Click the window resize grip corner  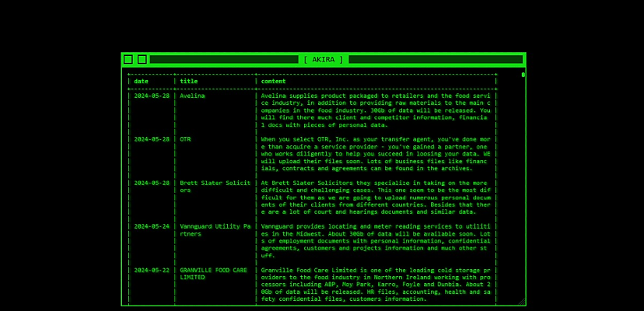tap(522, 302)
